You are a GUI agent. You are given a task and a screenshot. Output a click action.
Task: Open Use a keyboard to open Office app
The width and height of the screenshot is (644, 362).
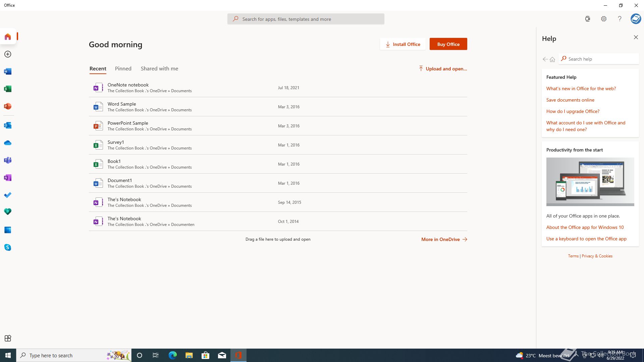click(586, 239)
